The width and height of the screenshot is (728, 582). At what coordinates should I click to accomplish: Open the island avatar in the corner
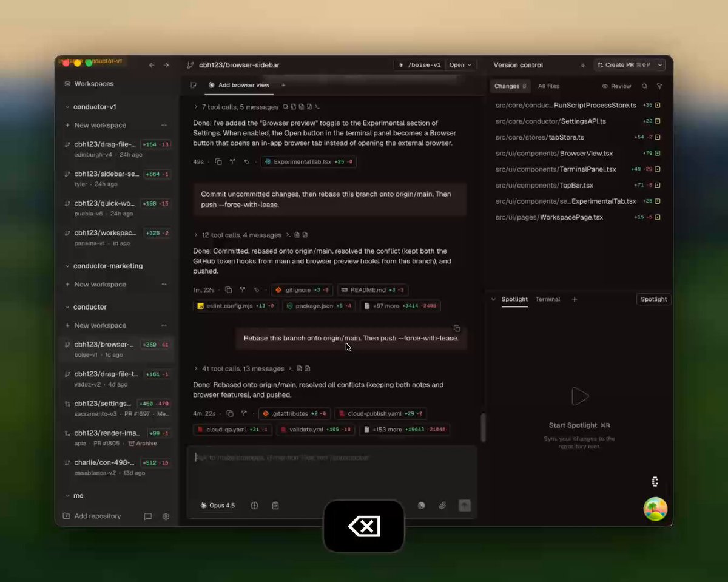click(x=655, y=509)
